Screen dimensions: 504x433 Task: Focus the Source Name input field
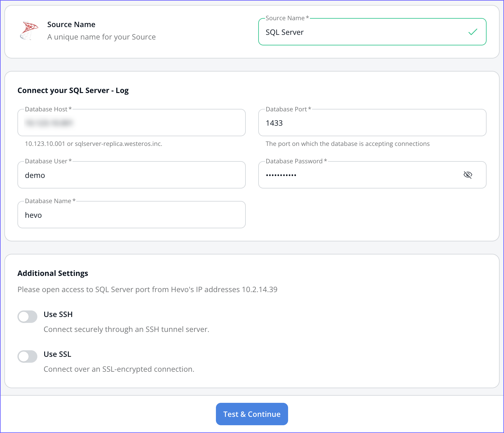click(372, 32)
